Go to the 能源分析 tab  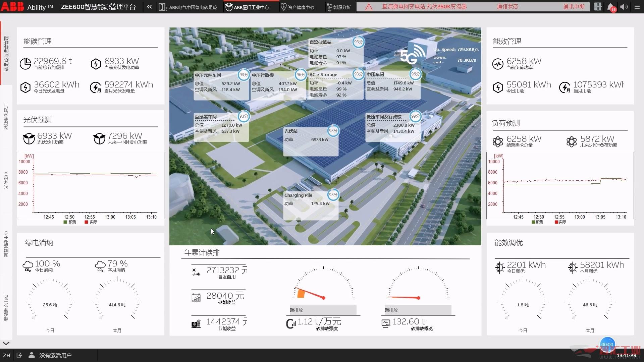[x=339, y=7]
